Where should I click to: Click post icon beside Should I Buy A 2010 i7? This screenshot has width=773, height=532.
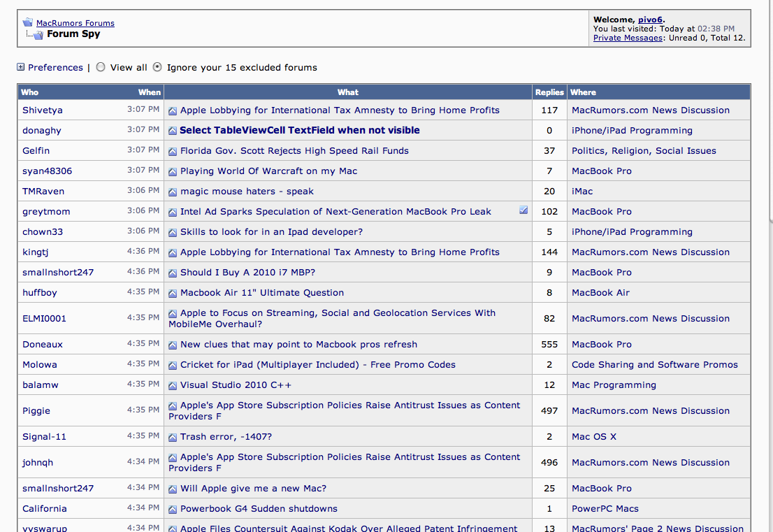173,273
